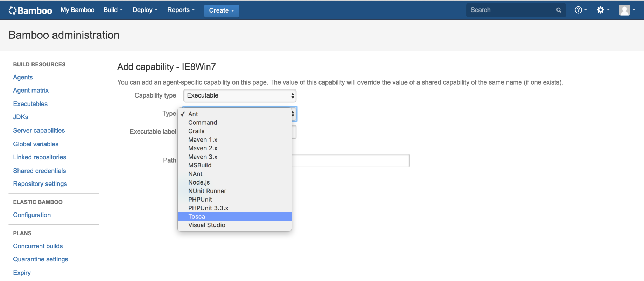Screen dimensions: 644x281
Task: Click the Create button
Action: tap(222, 11)
